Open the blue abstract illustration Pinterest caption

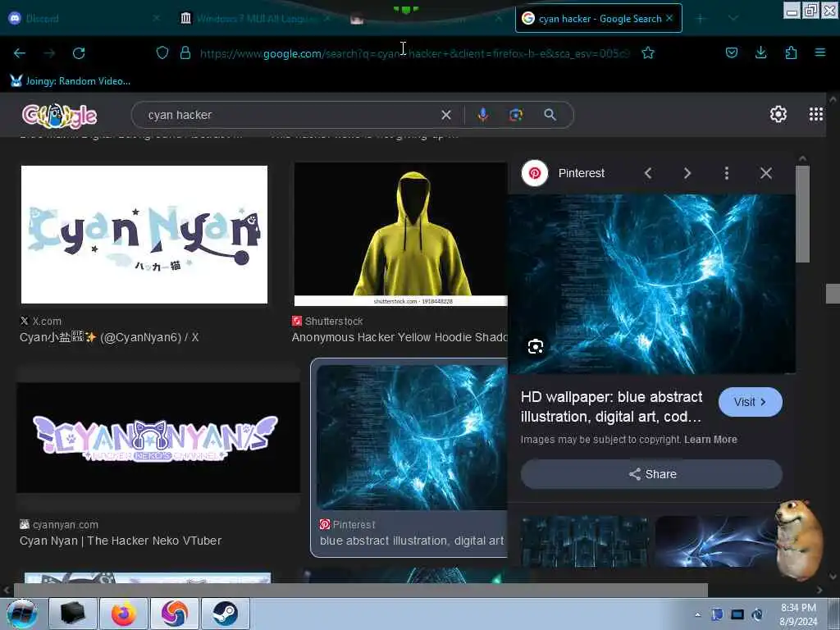pyautogui.click(x=412, y=541)
